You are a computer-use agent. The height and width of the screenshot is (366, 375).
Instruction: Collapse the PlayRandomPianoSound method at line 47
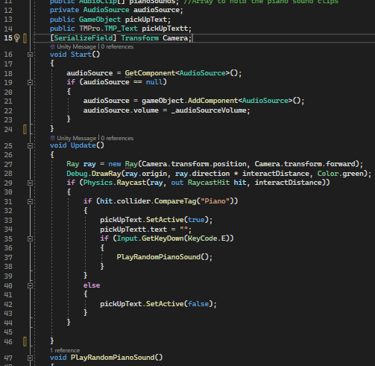(30, 358)
